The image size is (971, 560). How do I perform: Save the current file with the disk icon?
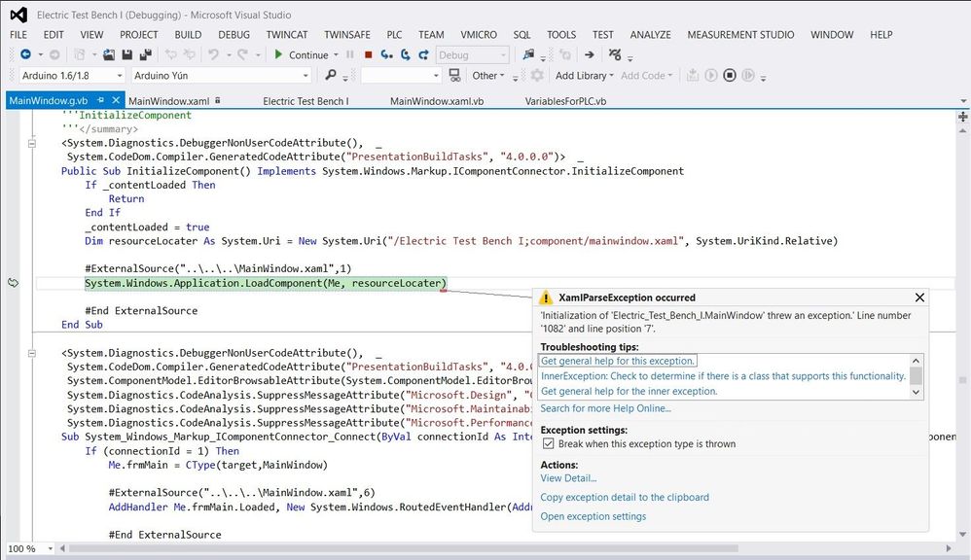click(x=126, y=54)
